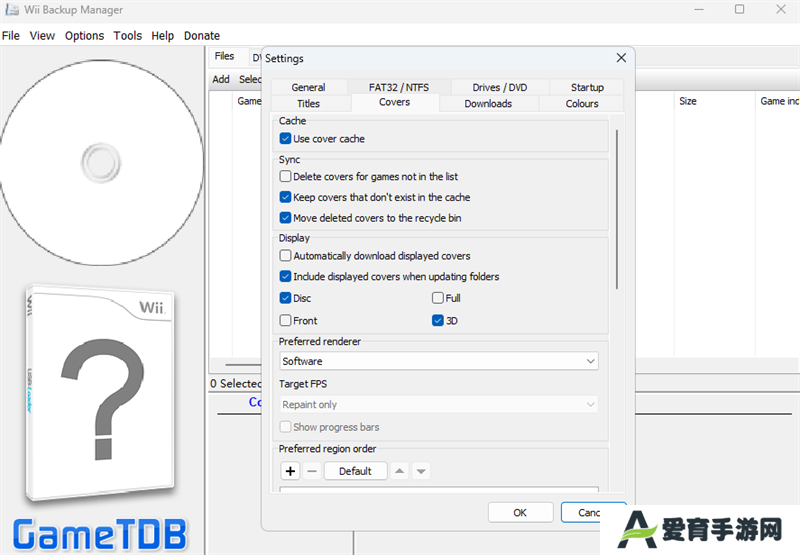This screenshot has height=555, width=800.
Task: Open the File menu
Action: pyautogui.click(x=11, y=36)
